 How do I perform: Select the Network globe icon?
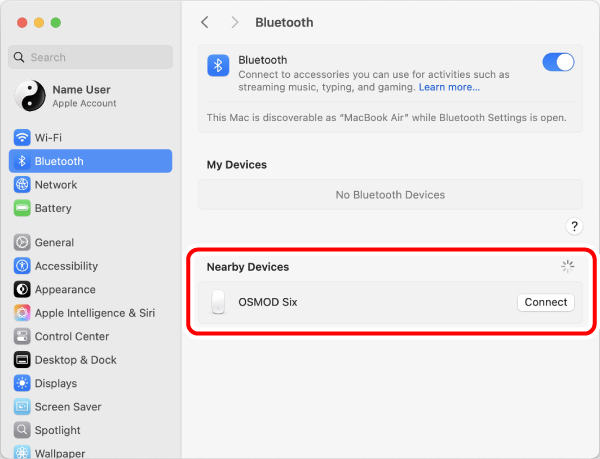(x=22, y=185)
